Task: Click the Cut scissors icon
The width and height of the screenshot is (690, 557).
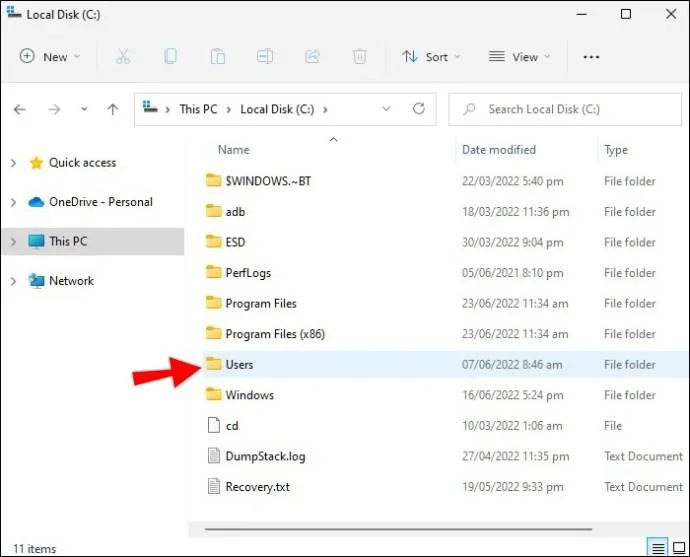Action: [123, 57]
